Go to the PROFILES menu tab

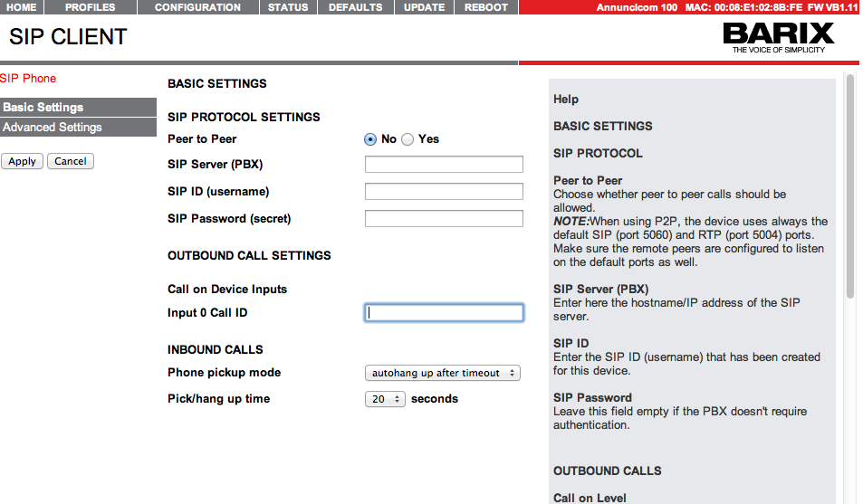pos(90,7)
